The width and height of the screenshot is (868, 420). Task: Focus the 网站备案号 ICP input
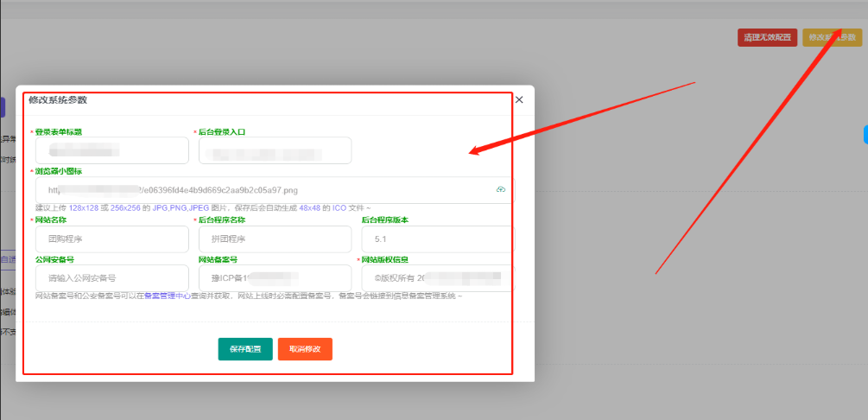(x=275, y=278)
